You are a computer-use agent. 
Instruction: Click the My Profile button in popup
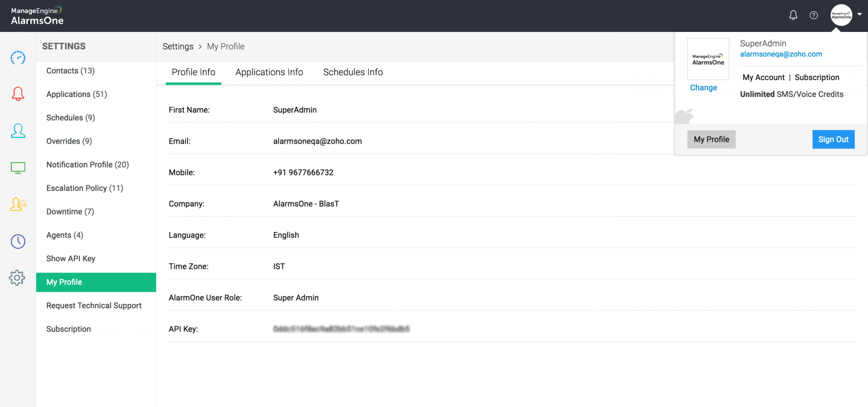711,139
